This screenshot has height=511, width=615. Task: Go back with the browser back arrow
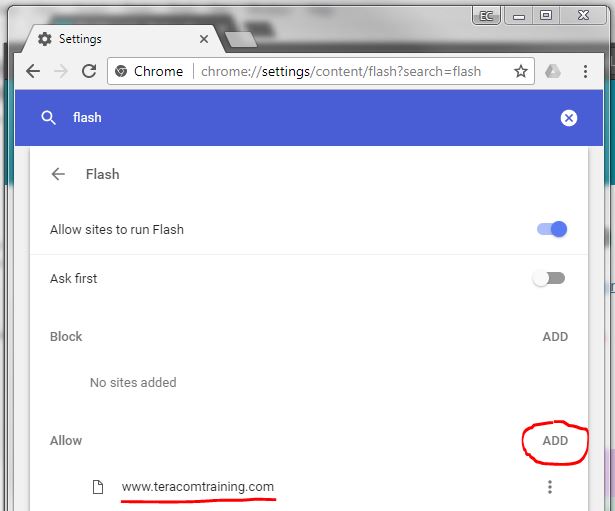[33, 71]
